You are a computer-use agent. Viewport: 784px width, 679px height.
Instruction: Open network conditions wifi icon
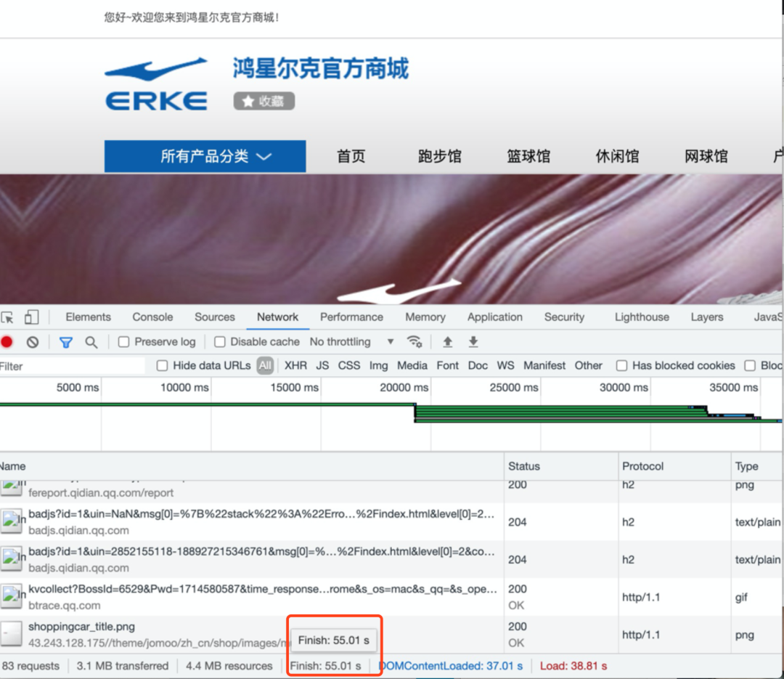coord(415,342)
